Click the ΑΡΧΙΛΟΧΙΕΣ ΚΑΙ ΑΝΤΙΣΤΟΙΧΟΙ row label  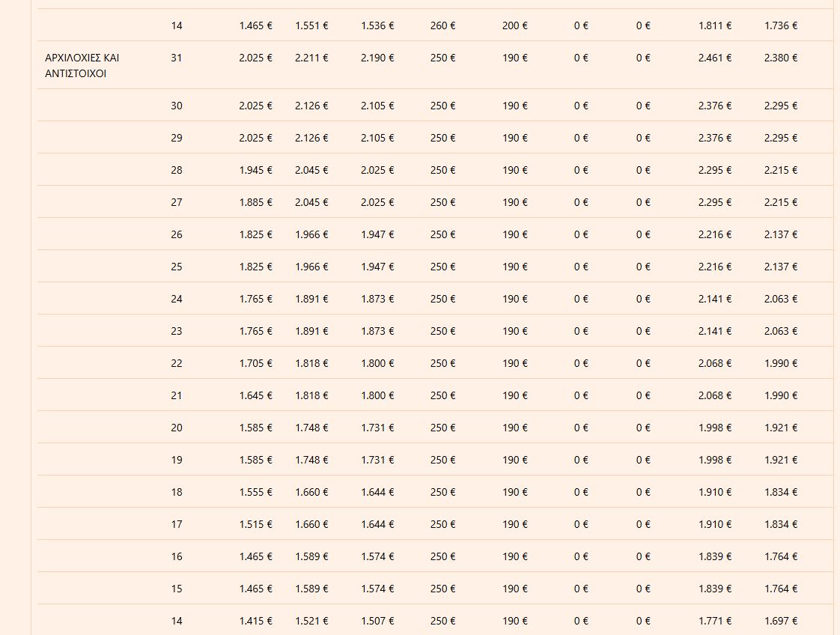(82, 66)
